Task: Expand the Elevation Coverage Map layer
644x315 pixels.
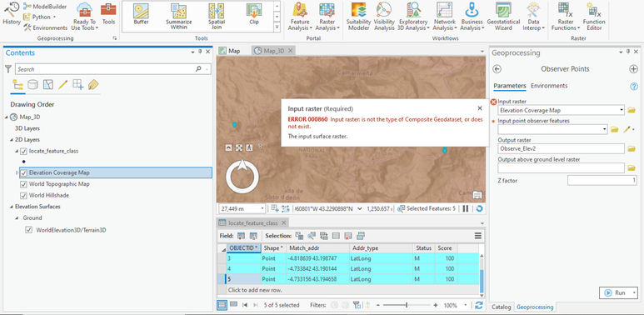Action: pyautogui.click(x=17, y=172)
